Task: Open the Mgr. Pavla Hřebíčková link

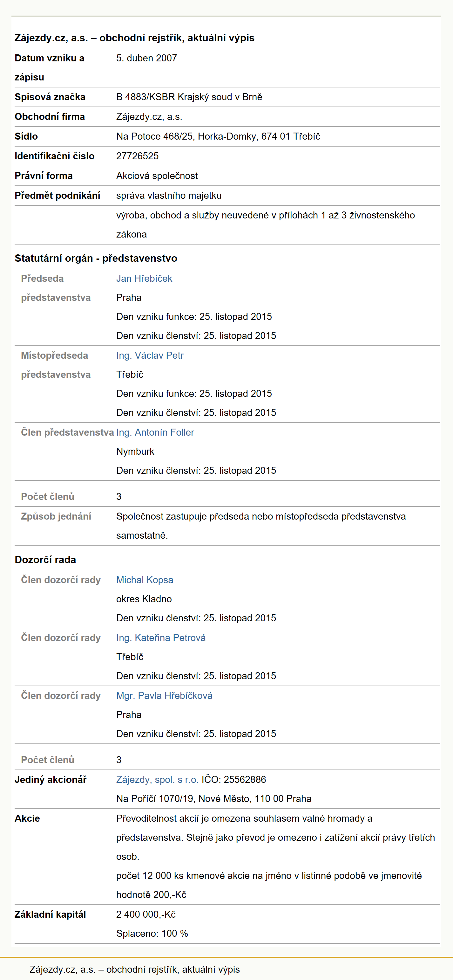Action: pos(164,695)
